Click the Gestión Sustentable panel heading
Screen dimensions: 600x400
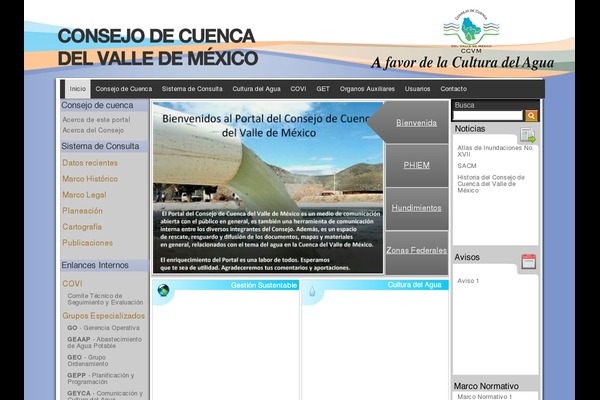(x=264, y=285)
